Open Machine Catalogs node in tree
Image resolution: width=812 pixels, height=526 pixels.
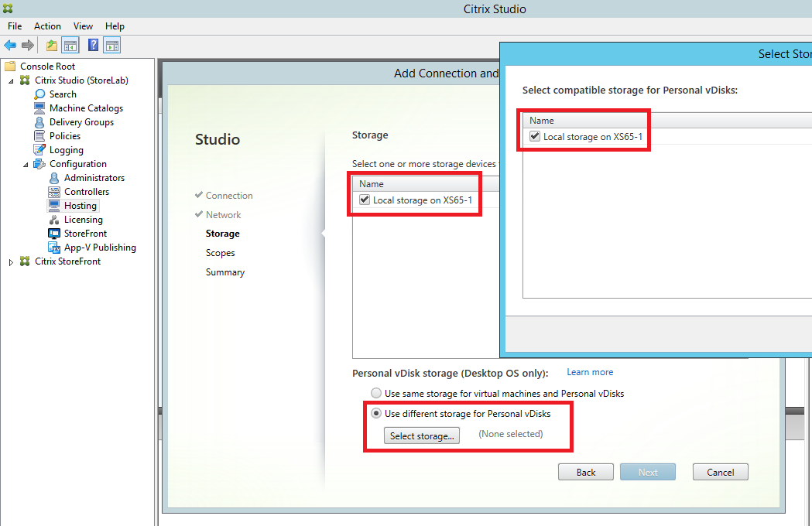(x=86, y=108)
